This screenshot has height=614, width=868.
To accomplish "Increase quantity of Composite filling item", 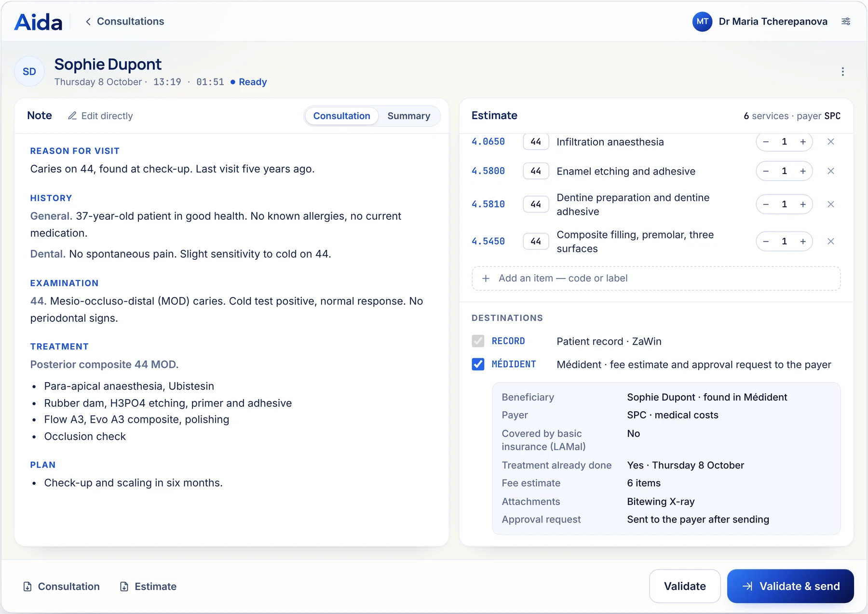I will click(803, 241).
